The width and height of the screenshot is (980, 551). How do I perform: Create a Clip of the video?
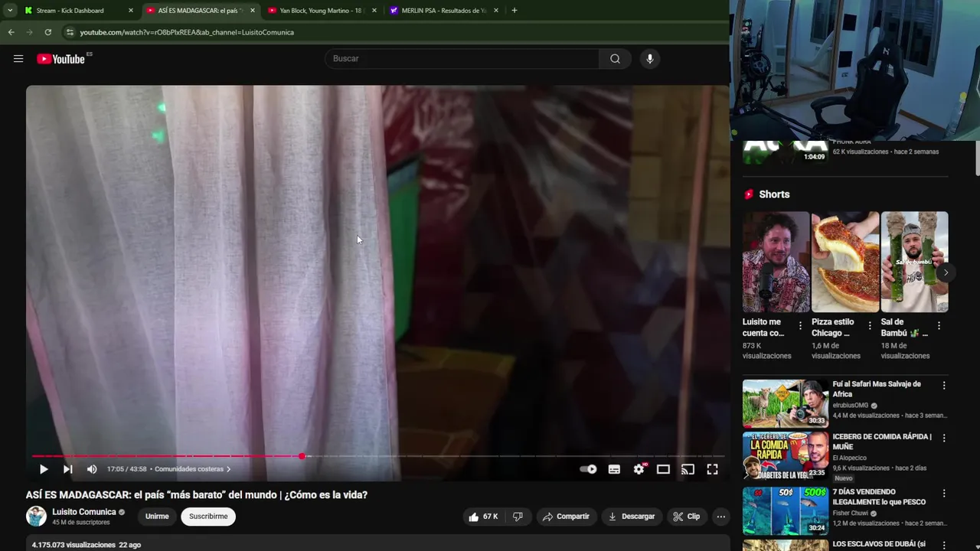(687, 517)
